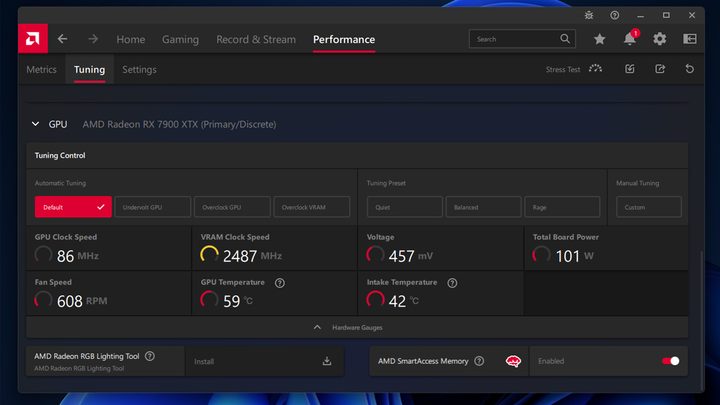Show SmartAccess Memory help icon
The width and height of the screenshot is (720, 405).
pos(479,361)
